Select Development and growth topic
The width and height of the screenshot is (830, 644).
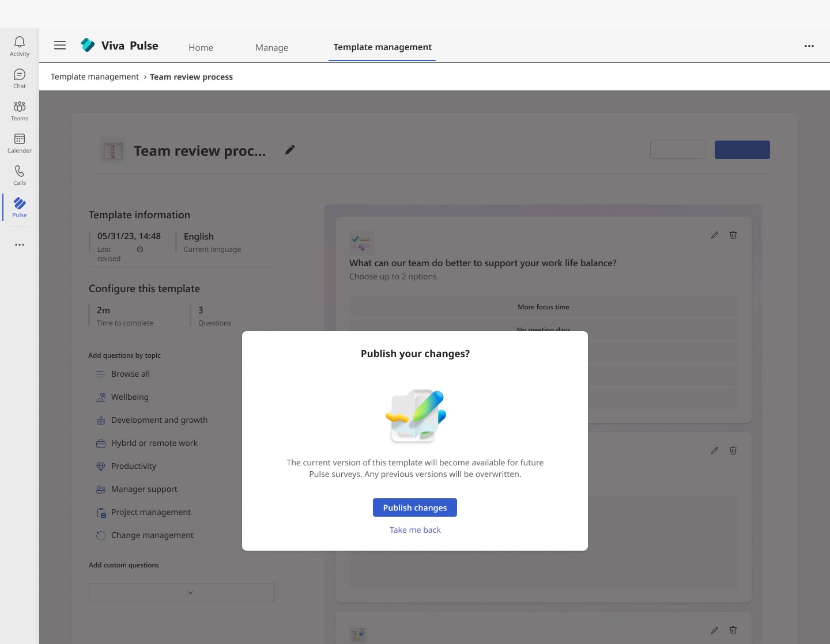click(159, 420)
